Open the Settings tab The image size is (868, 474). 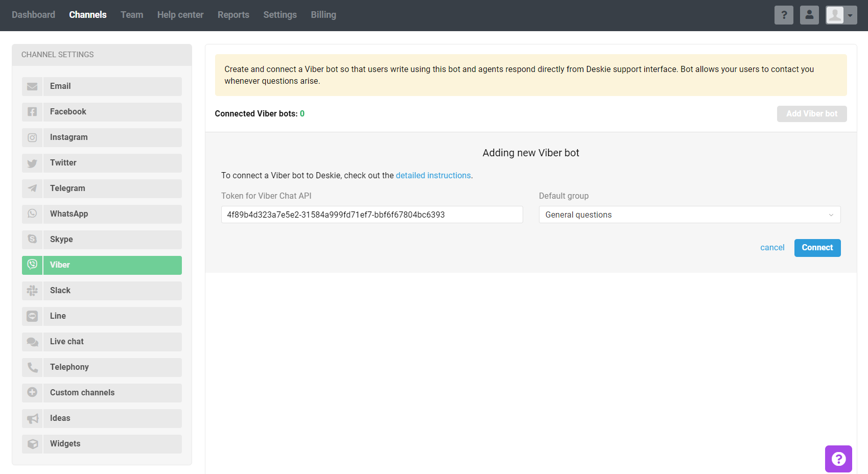tap(280, 15)
